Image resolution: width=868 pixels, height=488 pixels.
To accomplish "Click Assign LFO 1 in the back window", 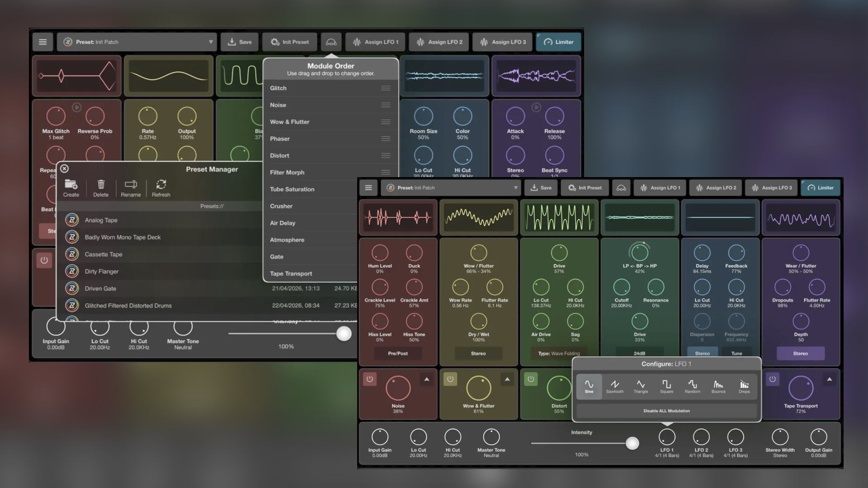I will tap(376, 42).
